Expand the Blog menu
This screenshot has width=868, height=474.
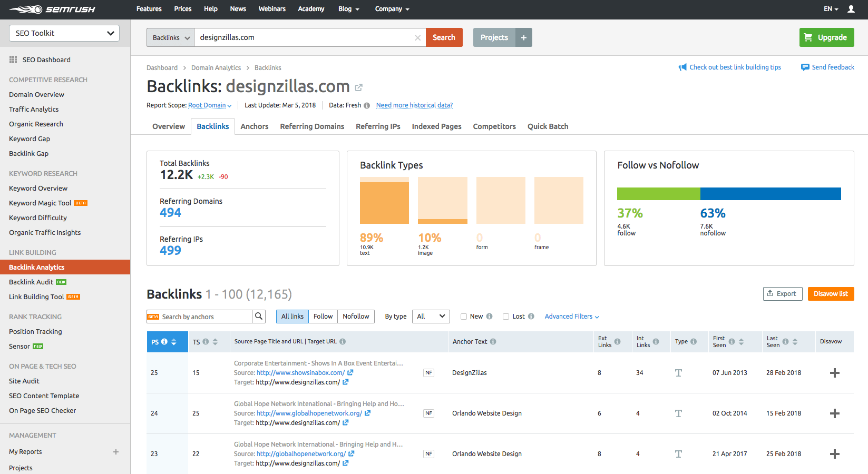coord(349,9)
